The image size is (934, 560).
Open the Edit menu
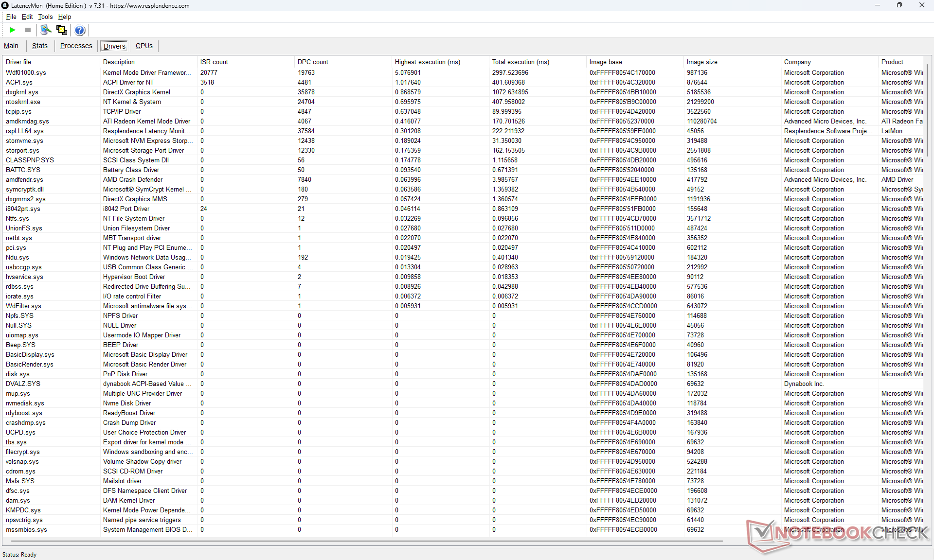click(x=27, y=17)
